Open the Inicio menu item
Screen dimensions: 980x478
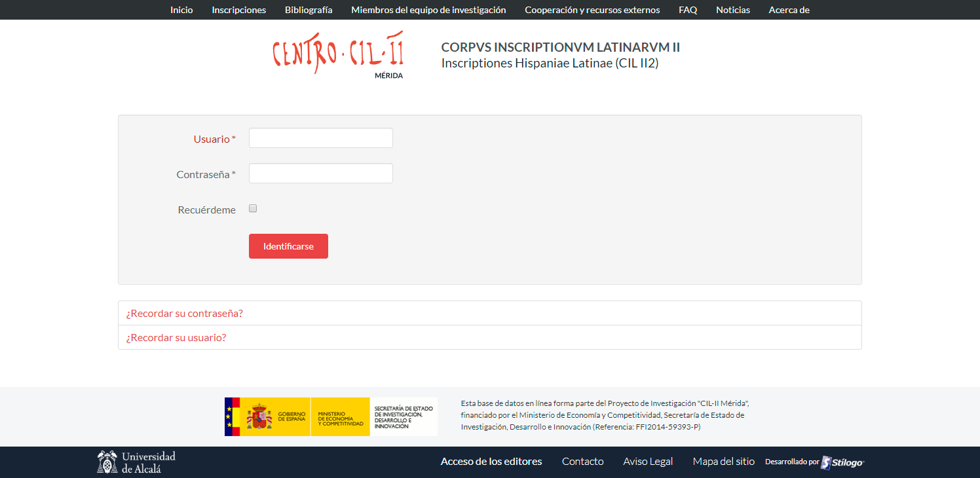(181, 10)
